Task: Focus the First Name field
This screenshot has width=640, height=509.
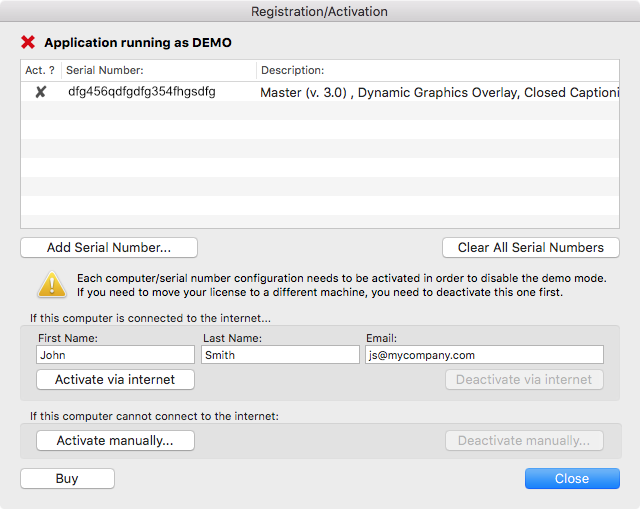Action: tap(116, 355)
